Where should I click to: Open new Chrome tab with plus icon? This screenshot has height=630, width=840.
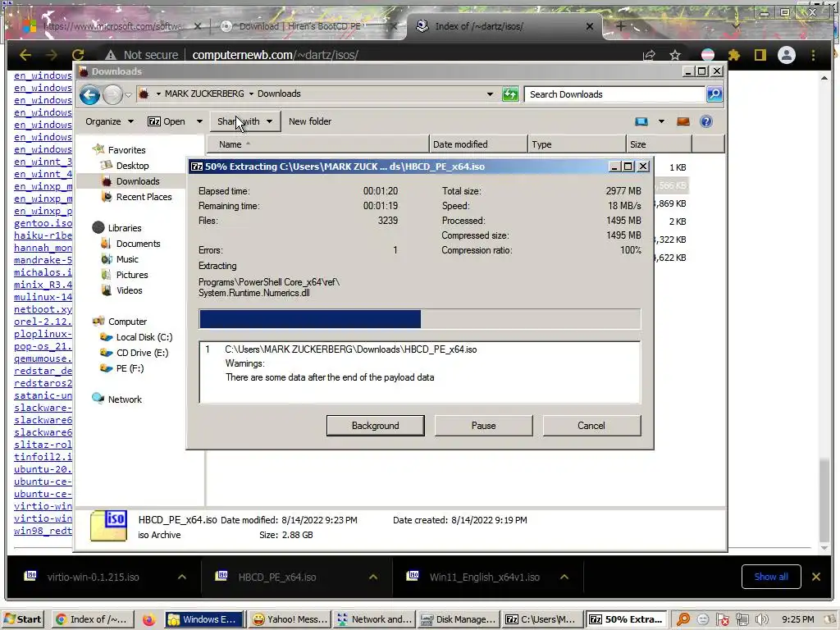click(620, 25)
